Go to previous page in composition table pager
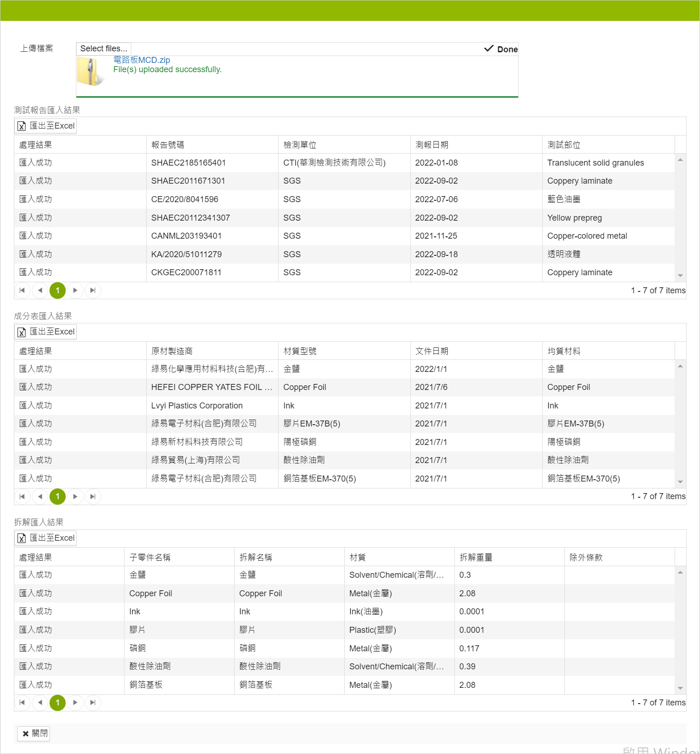 (x=40, y=496)
